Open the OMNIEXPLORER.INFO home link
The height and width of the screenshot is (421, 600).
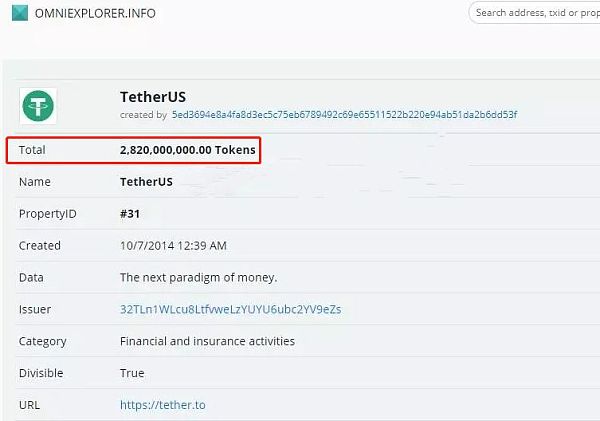pyautogui.click(x=97, y=13)
